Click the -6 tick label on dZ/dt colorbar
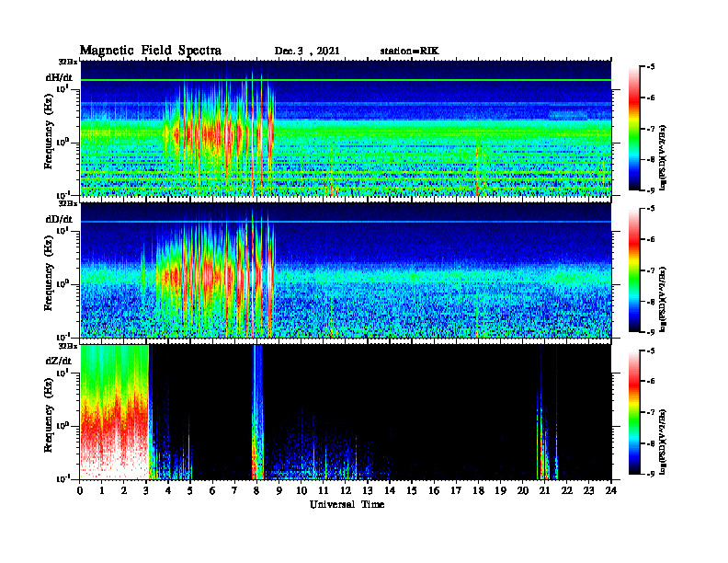This screenshot has width=728, height=563. tap(651, 382)
